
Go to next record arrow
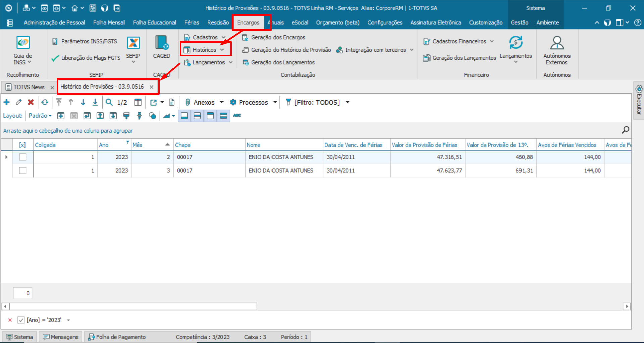pyautogui.click(x=83, y=102)
